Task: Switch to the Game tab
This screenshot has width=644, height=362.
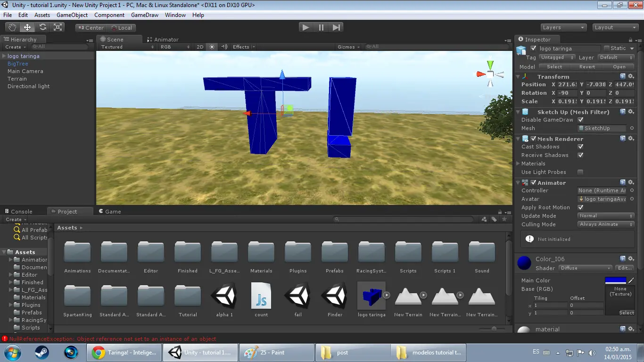Action: click(109, 212)
